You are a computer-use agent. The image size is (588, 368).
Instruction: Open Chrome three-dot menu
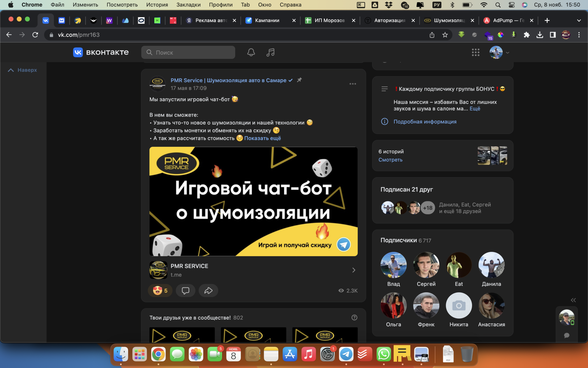click(x=579, y=35)
